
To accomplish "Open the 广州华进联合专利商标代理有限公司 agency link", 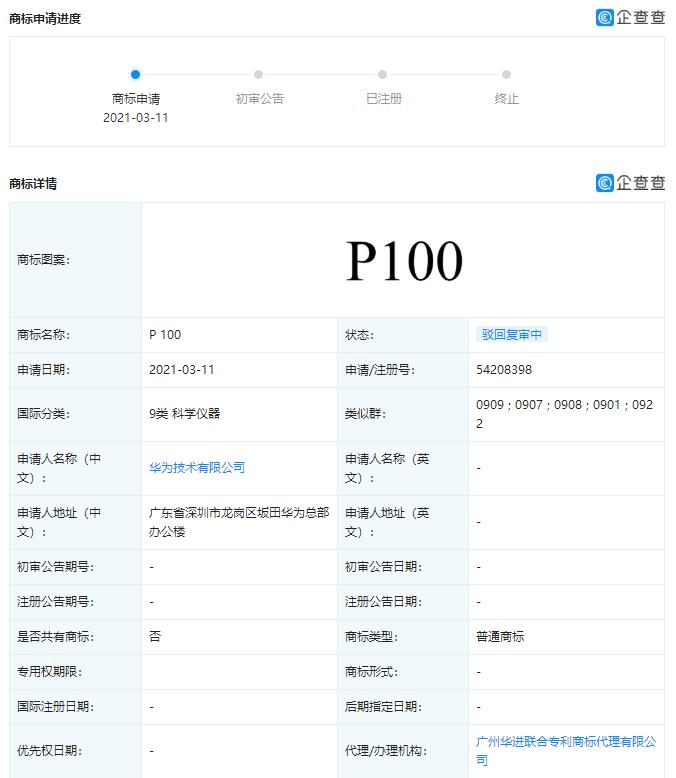I will tap(566, 750).
